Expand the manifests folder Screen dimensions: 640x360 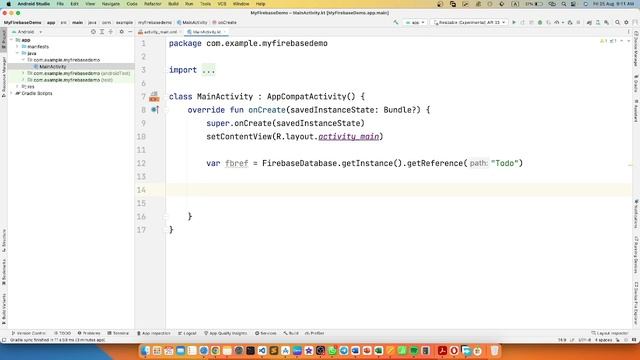coord(18,47)
